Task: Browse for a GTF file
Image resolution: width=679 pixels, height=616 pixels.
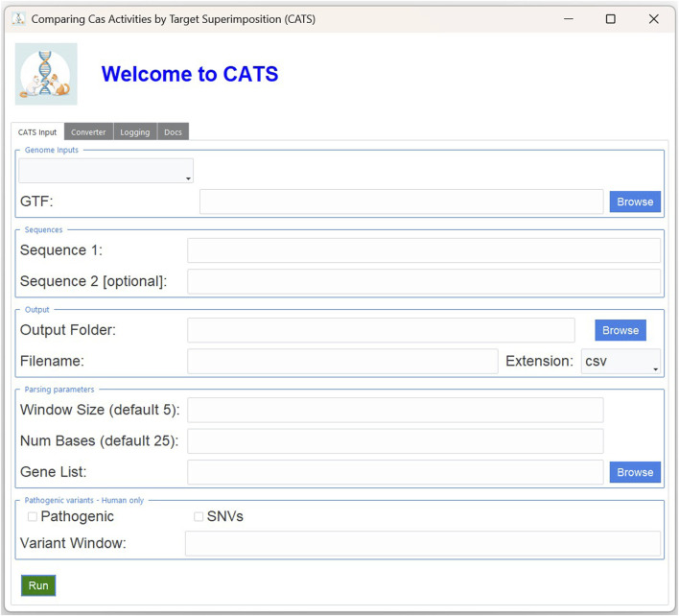Action: coord(635,201)
